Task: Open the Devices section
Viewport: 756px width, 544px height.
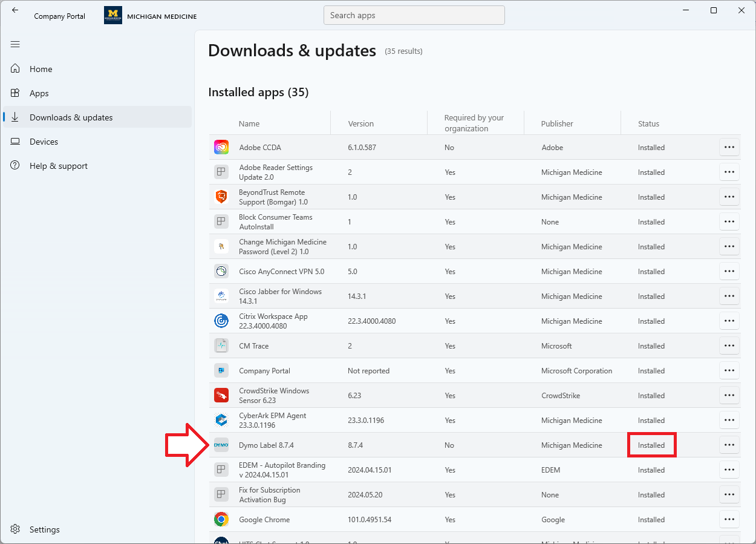Action: coord(44,142)
